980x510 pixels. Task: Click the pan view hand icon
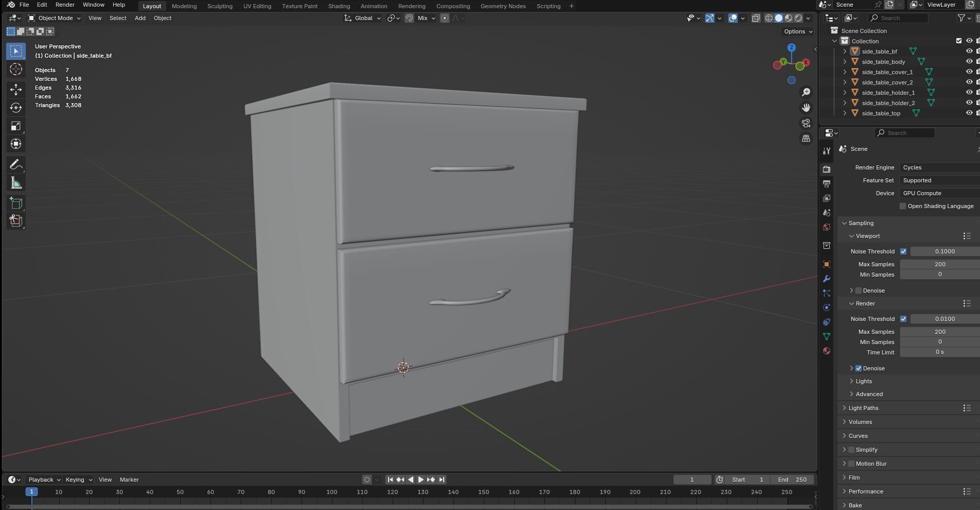click(806, 108)
